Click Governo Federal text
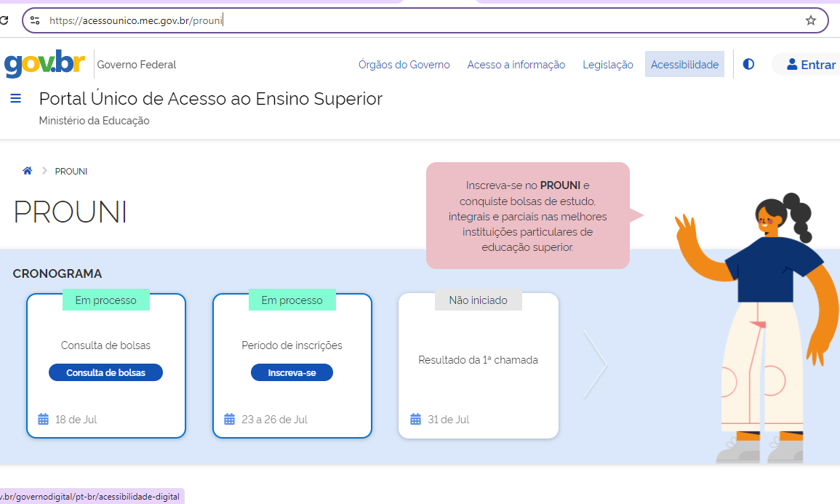 pyautogui.click(x=136, y=64)
